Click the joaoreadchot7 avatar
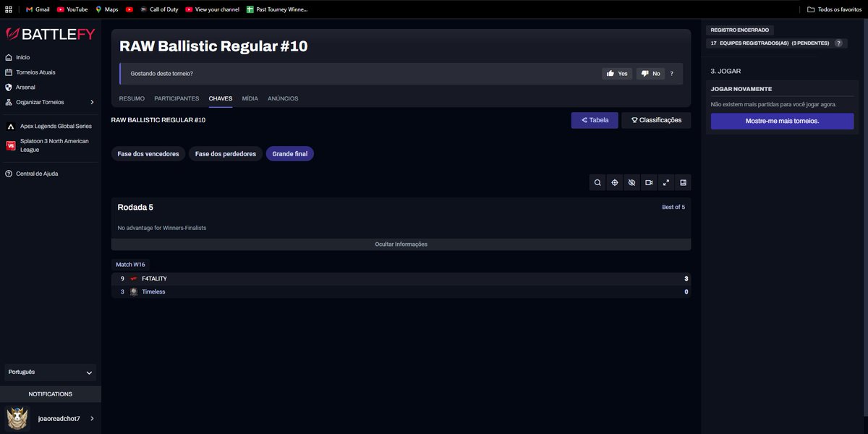Image resolution: width=868 pixels, height=434 pixels. 17,418
